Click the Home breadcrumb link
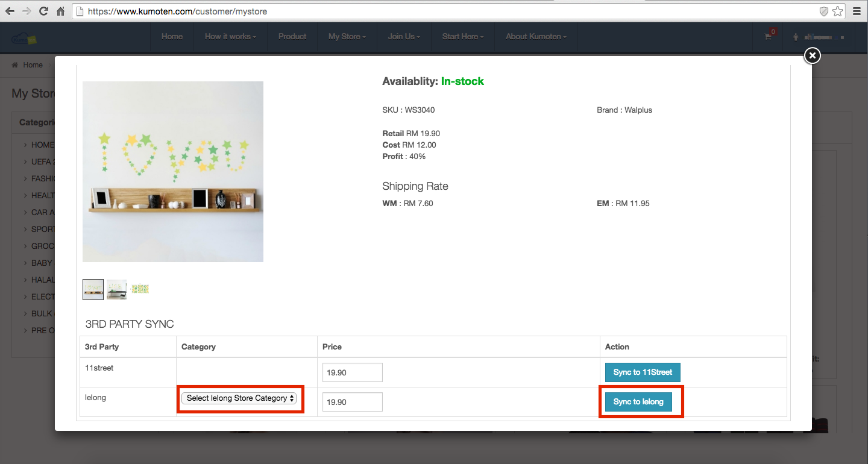 [x=33, y=65]
